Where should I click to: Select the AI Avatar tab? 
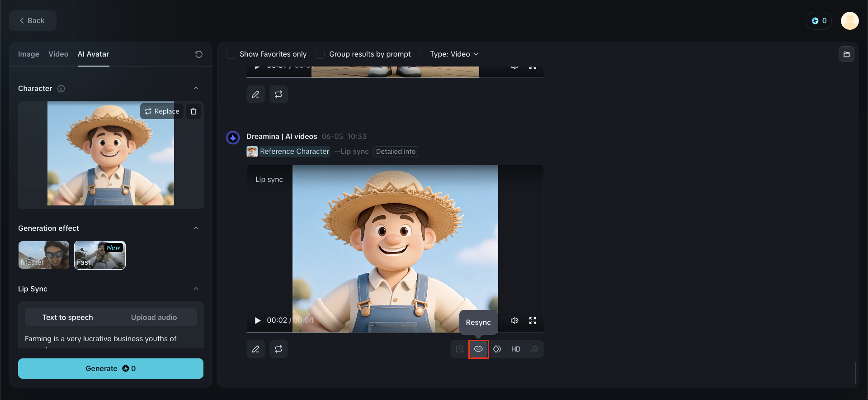(x=93, y=54)
